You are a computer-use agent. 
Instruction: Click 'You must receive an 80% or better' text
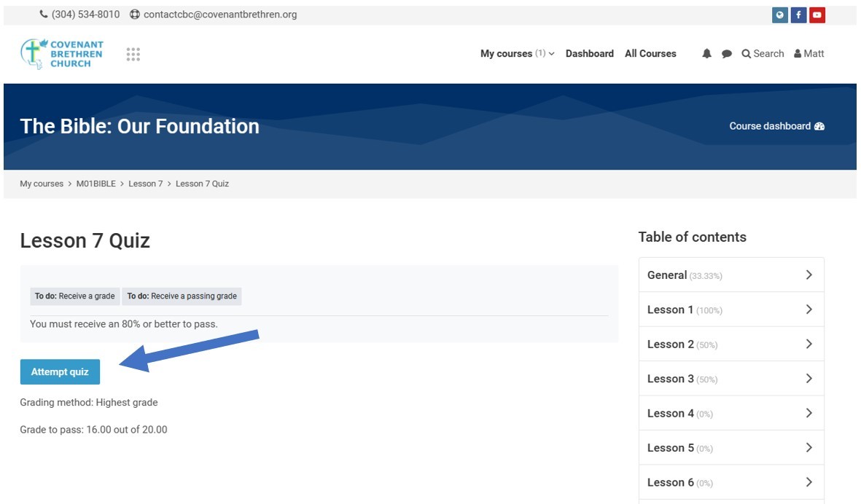coord(123,324)
